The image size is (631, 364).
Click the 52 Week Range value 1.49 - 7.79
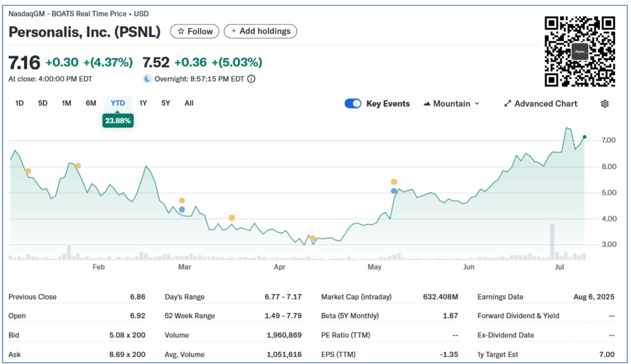pyautogui.click(x=283, y=315)
